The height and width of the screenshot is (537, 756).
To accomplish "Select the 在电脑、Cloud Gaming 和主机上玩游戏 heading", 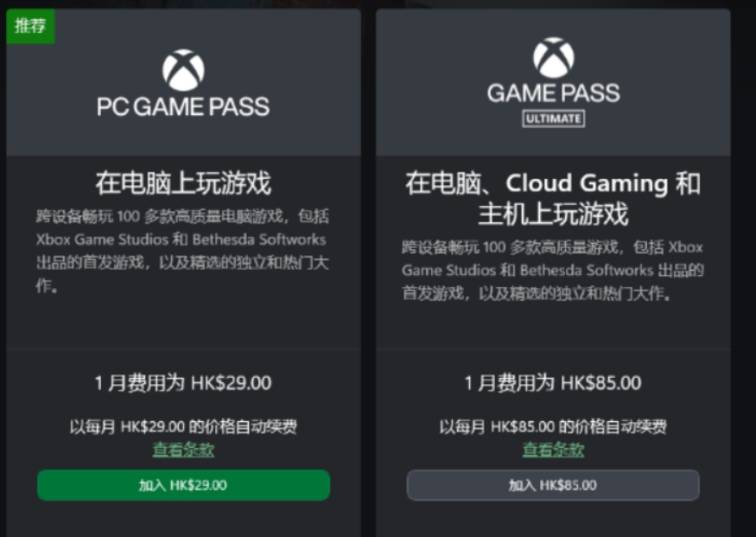I will 553,198.
